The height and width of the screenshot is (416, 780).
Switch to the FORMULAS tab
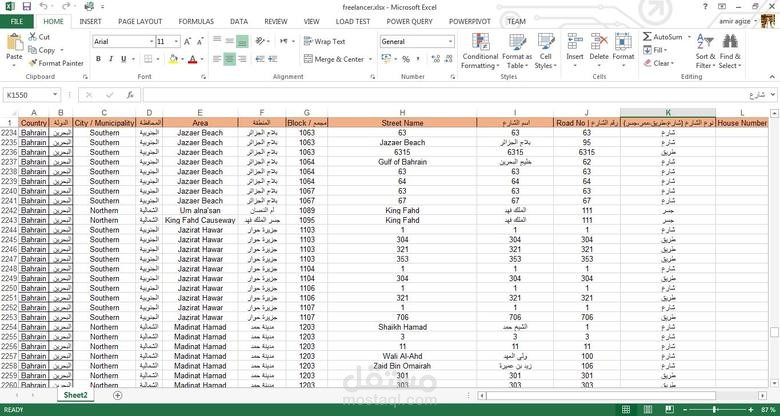(196, 21)
